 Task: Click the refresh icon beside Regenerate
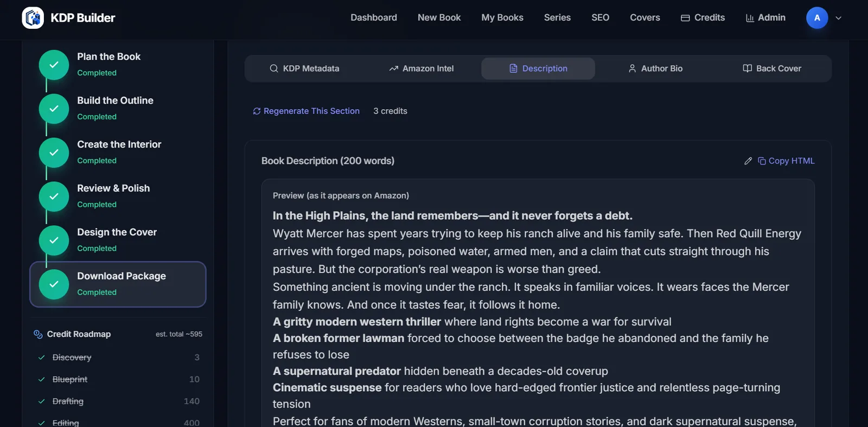257,111
